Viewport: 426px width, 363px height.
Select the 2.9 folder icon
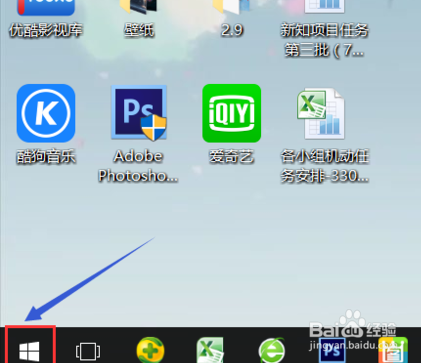(x=232, y=7)
